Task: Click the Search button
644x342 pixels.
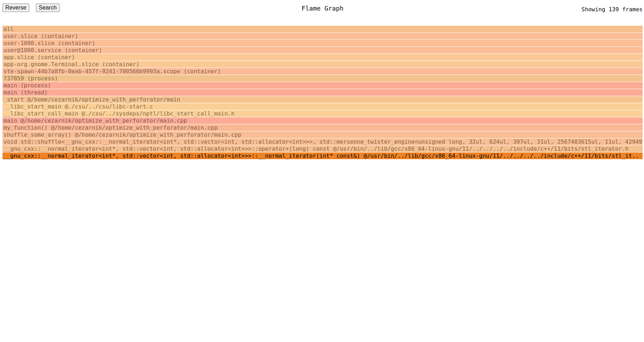Action: (x=48, y=8)
